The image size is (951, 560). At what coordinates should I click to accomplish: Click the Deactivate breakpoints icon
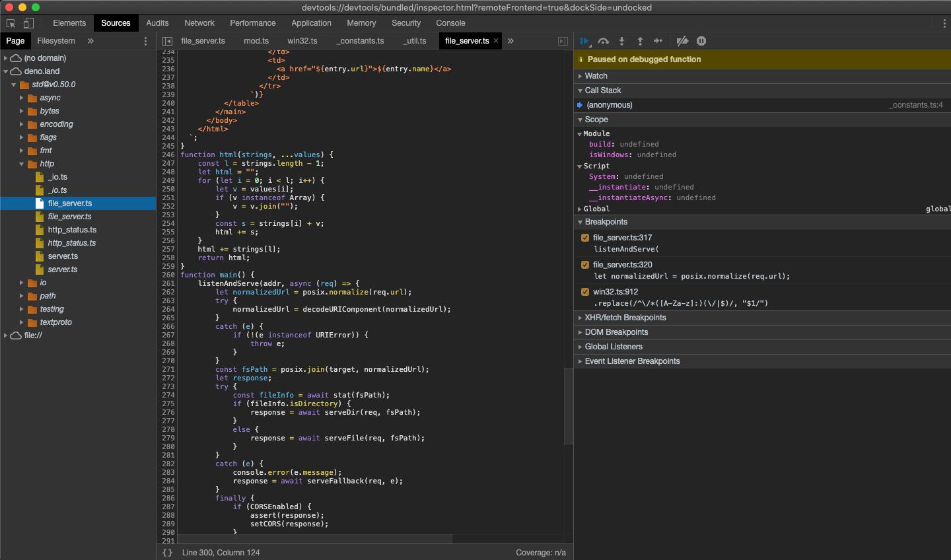[682, 41]
